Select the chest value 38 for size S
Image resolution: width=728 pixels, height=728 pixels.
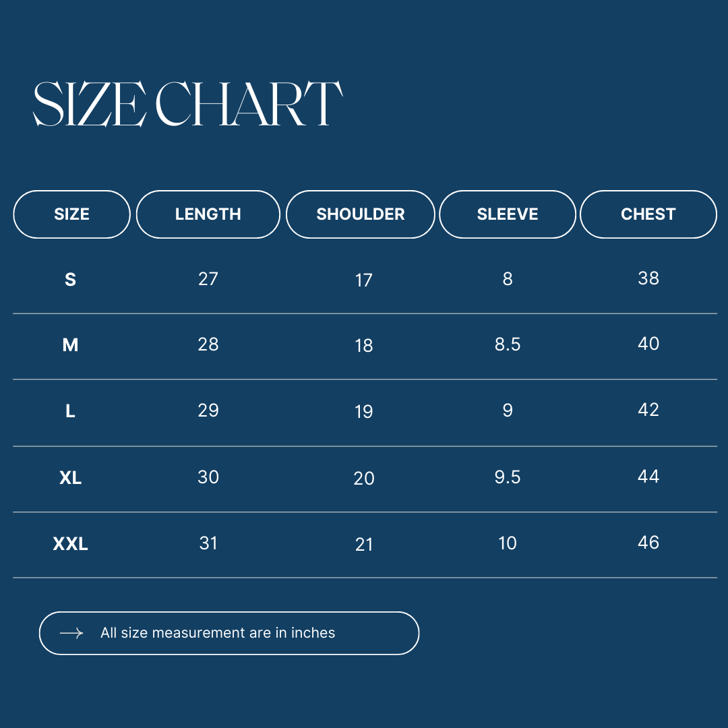pos(648,278)
